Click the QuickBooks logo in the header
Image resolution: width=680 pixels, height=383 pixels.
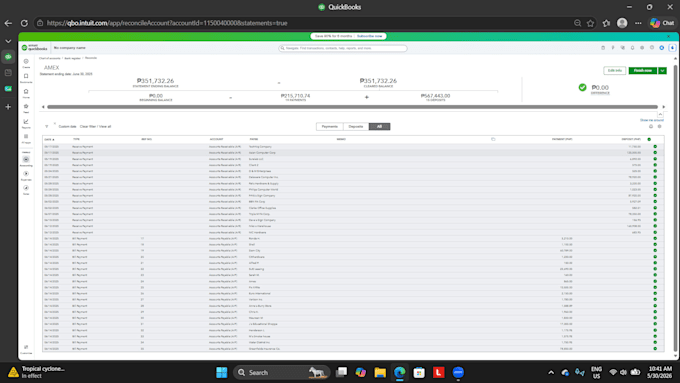(35, 48)
